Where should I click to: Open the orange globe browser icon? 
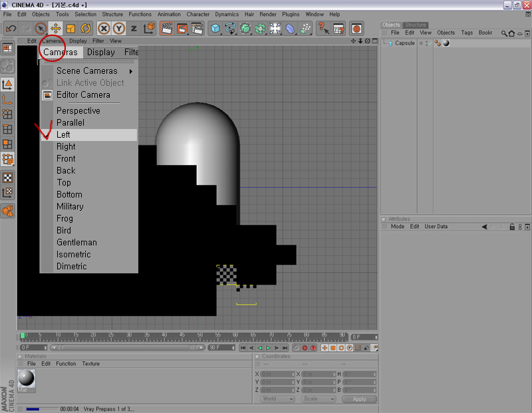pos(356,29)
